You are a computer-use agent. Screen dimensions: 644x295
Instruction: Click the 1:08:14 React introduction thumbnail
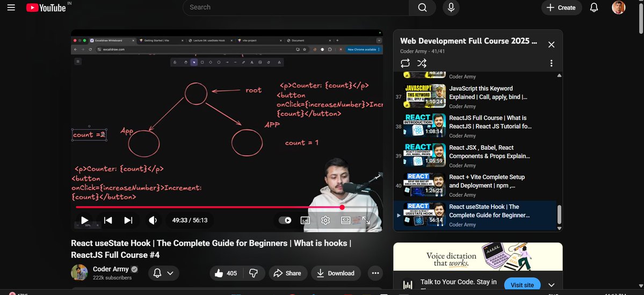(x=424, y=126)
